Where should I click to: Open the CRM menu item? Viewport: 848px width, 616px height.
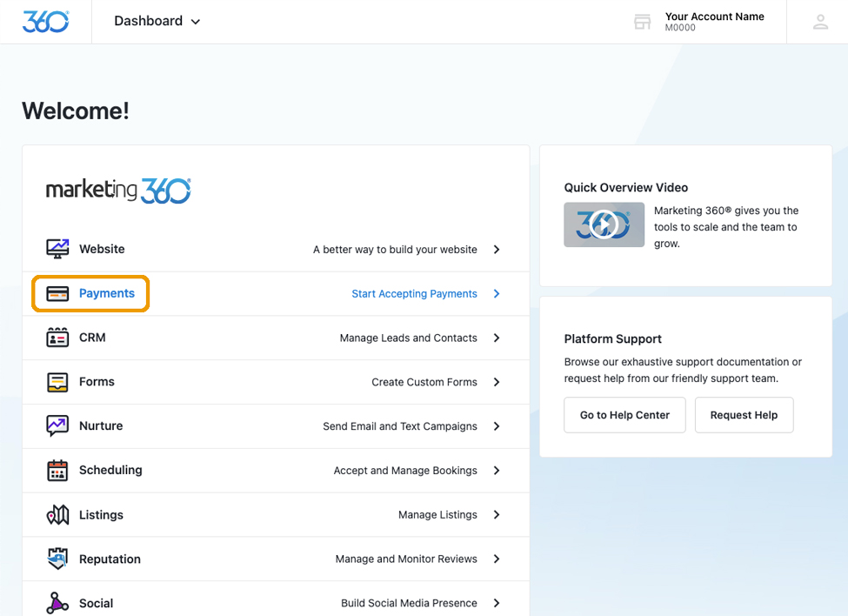(x=276, y=338)
